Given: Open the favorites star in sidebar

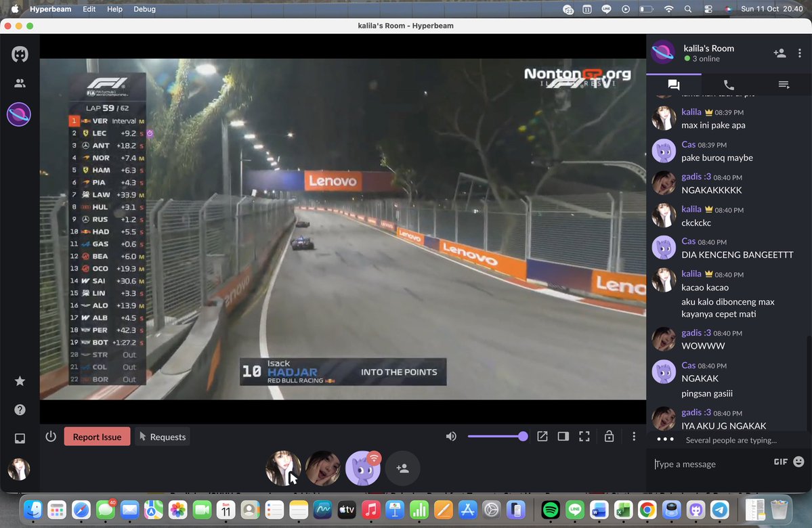Looking at the screenshot, I should 20,381.
